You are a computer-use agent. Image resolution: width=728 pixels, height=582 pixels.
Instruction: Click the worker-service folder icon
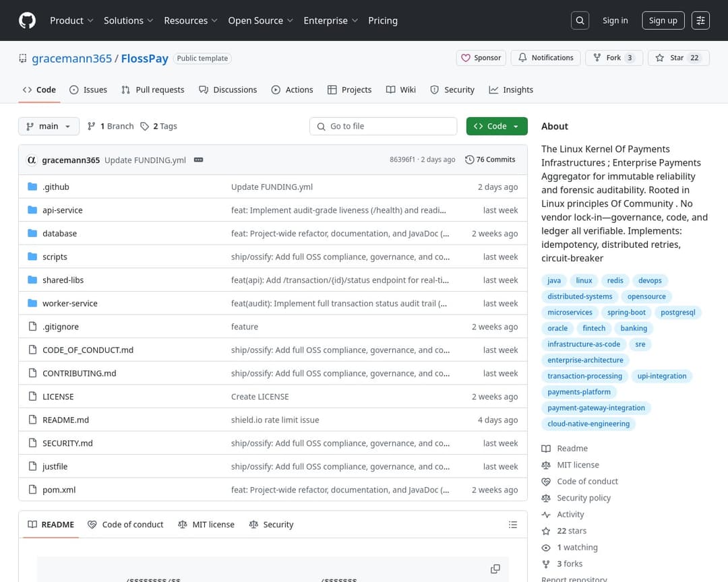(x=32, y=303)
